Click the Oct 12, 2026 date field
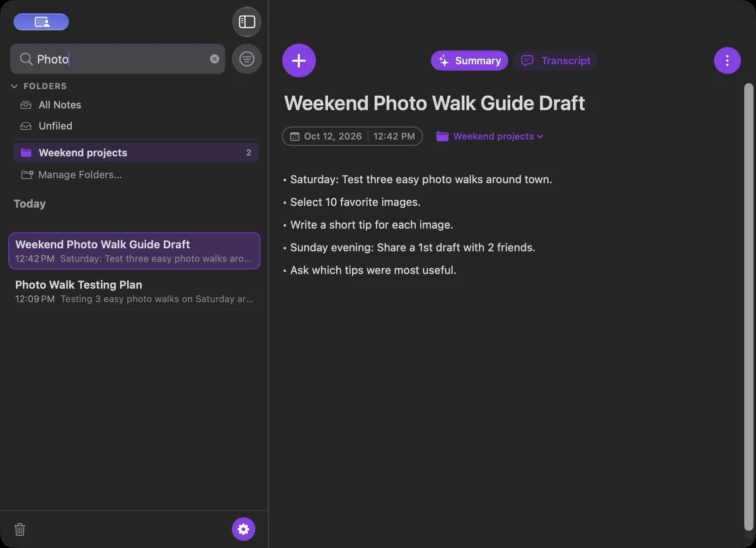756x548 pixels. 333,136
